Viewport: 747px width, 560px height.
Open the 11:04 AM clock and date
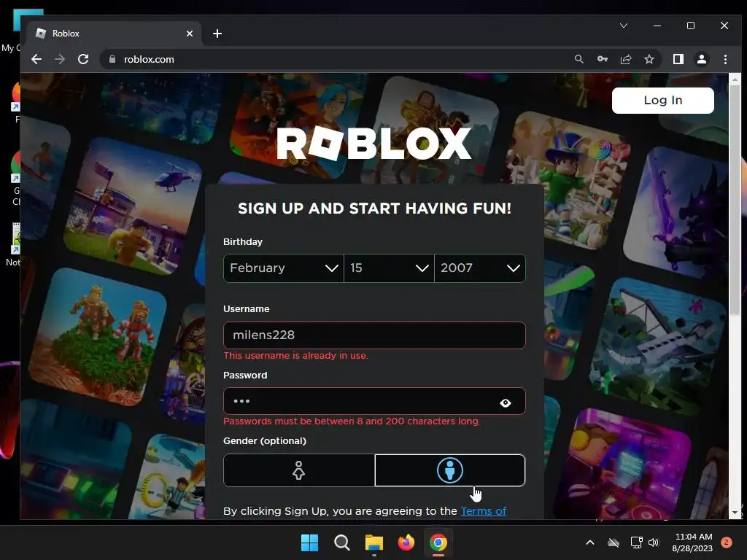pyautogui.click(x=692, y=542)
